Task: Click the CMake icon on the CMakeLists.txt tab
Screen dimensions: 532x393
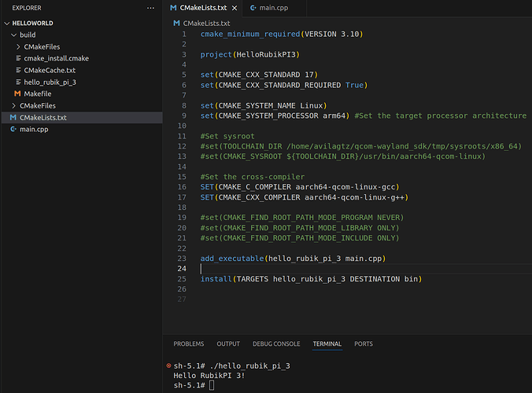Action: pos(173,7)
